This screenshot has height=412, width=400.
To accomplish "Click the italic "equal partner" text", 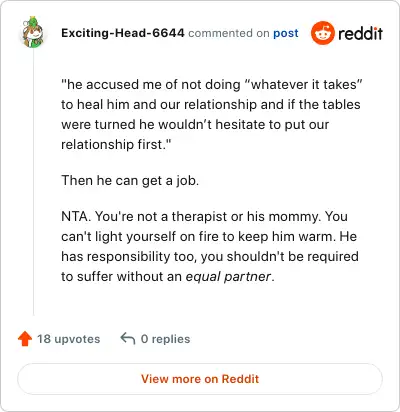I will coord(228,277).
